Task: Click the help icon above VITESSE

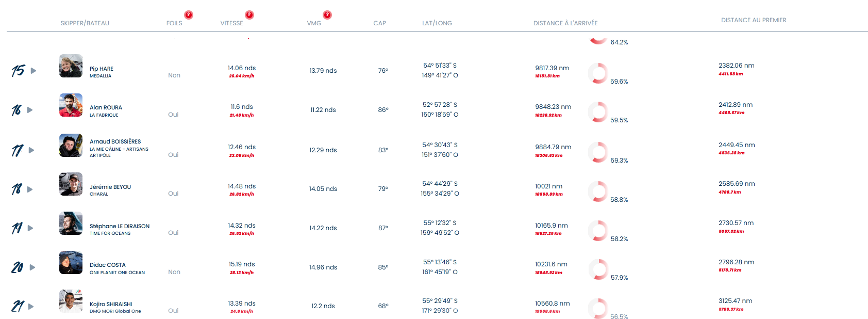Action: click(249, 15)
